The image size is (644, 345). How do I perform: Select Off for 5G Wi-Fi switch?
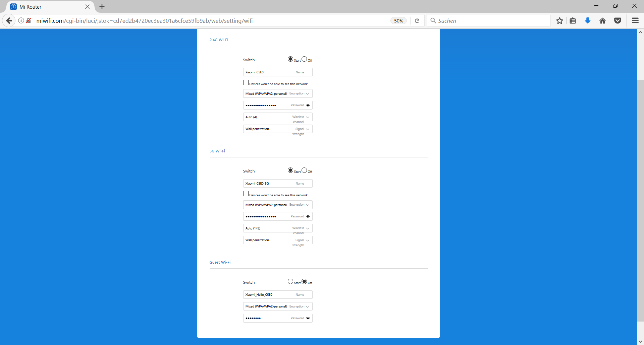[304, 170]
